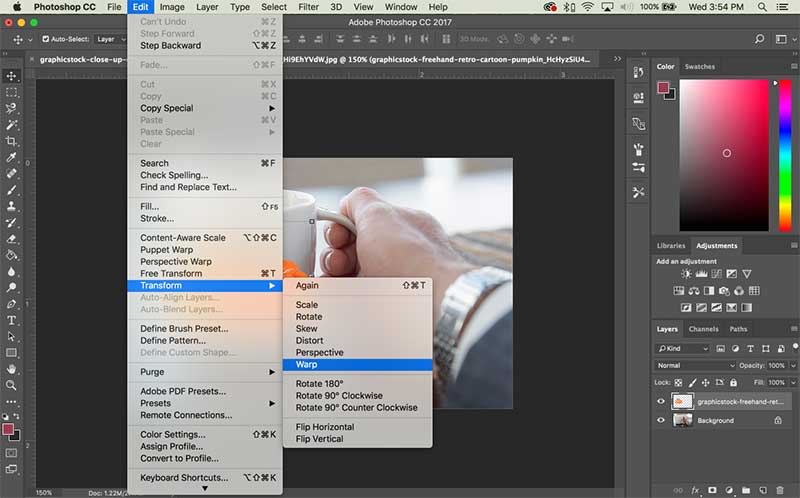Screen dimensions: 800x498
Task: Add a Brightness/Contrast adjustment
Action: point(686,274)
